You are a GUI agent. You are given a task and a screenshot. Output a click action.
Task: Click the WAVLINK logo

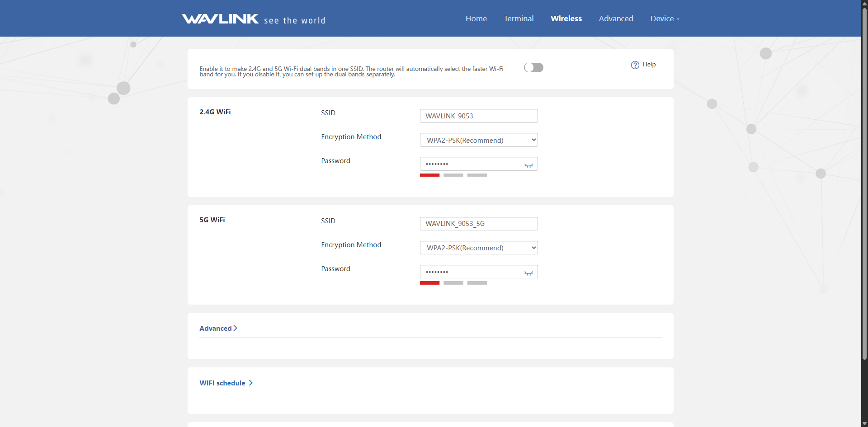(x=220, y=19)
